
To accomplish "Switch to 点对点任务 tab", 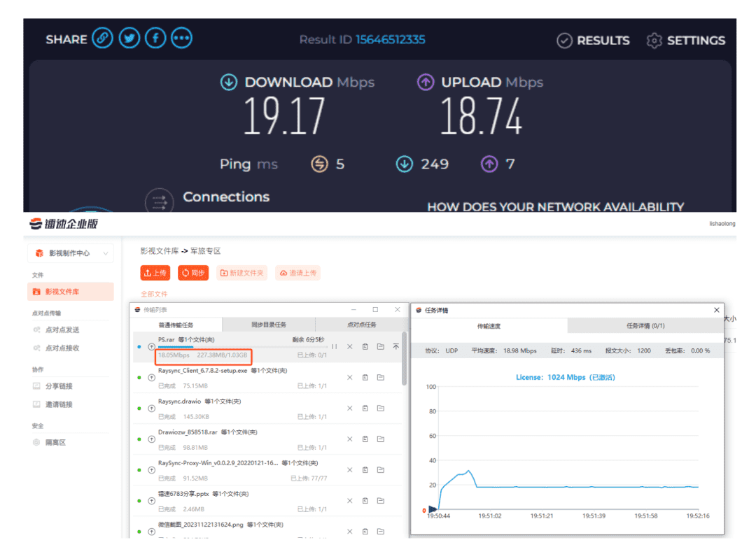I will [x=361, y=325].
